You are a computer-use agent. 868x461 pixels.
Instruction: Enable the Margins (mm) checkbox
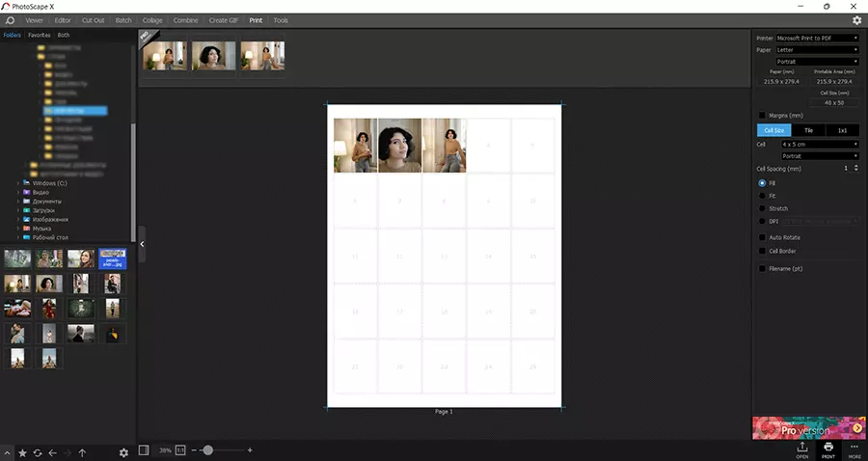(762, 115)
